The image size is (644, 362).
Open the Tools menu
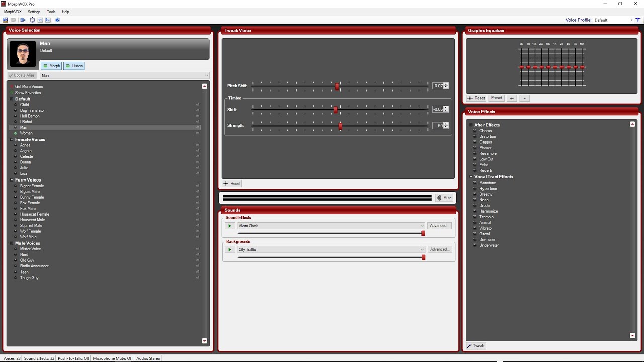click(x=51, y=12)
